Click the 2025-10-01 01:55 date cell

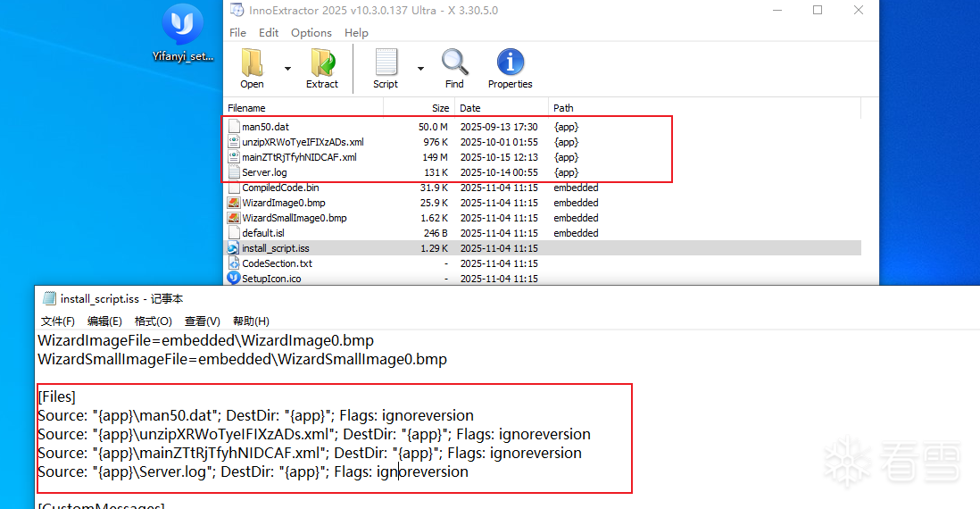click(499, 142)
